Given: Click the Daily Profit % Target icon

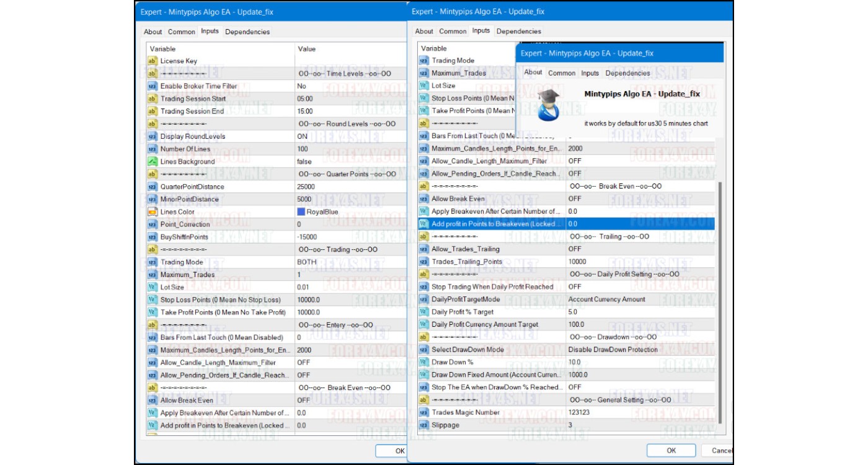Looking at the screenshot, I should click(423, 312).
